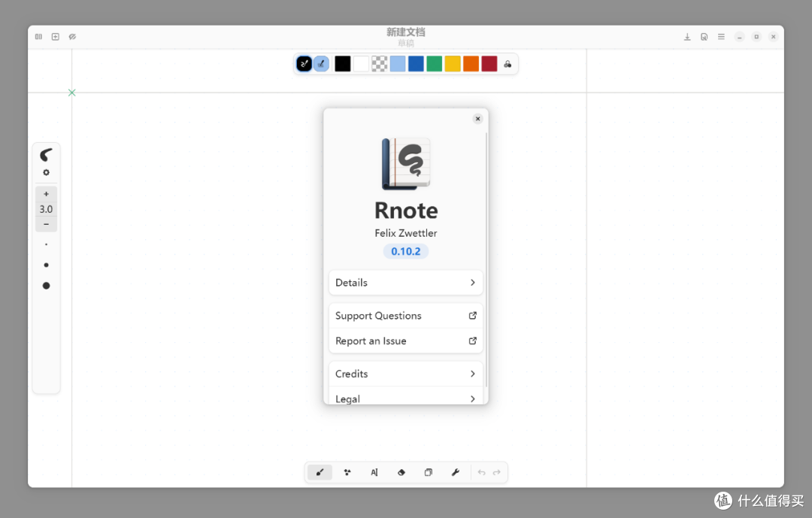Expand the Legal section
Viewport: 812px width, 518px height.
tap(405, 398)
